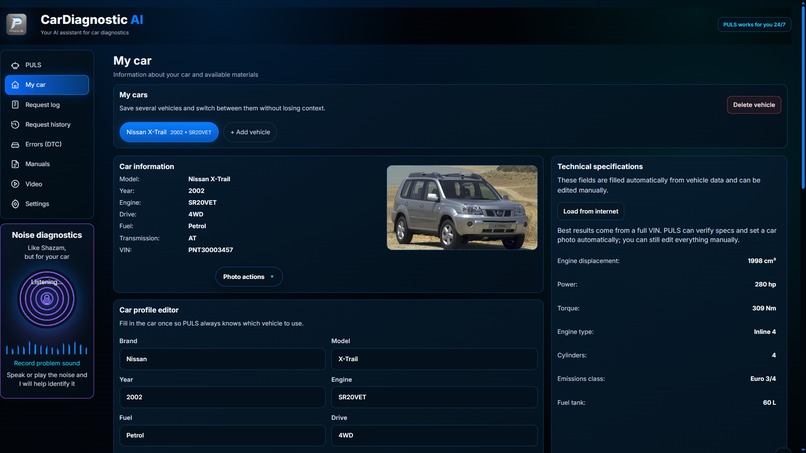Screen dimensions: 806x453
Task: Start noise listening with the circular microphone icon
Action: tap(47, 299)
